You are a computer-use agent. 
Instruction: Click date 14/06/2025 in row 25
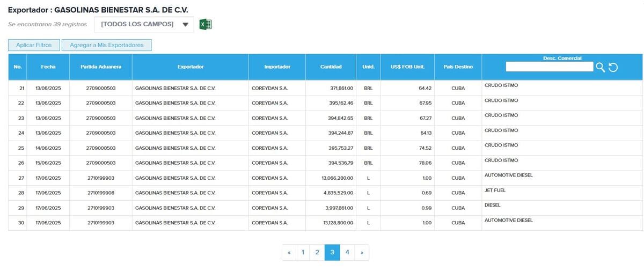click(x=48, y=148)
